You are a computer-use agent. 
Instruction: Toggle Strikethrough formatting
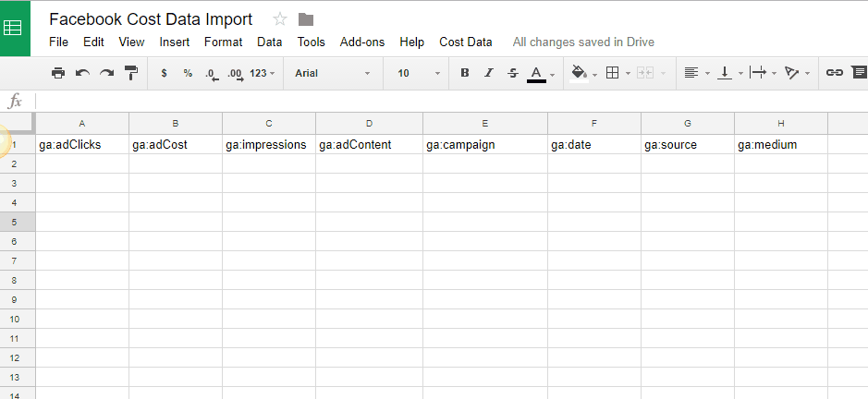pos(513,73)
